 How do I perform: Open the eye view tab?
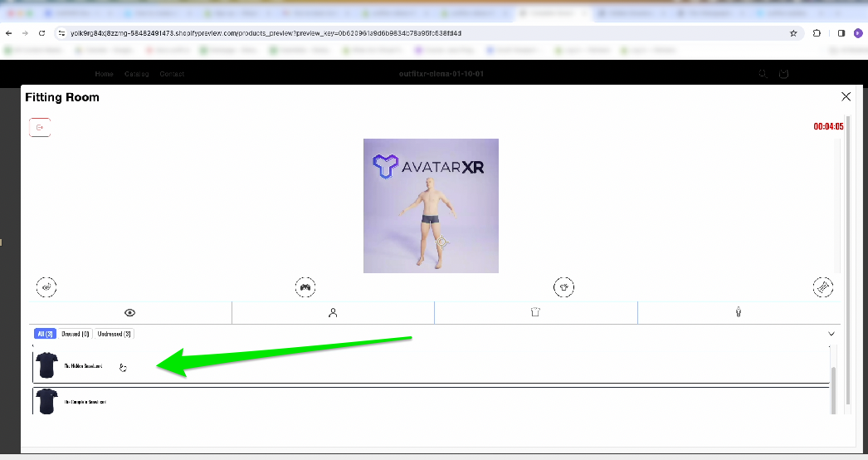(x=130, y=312)
